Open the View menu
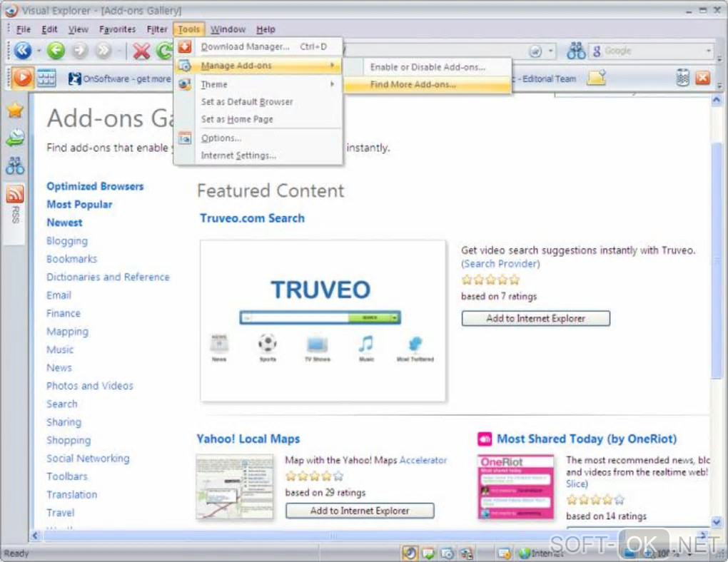Image resolution: width=728 pixels, height=562 pixels. [x=78, y=29]
